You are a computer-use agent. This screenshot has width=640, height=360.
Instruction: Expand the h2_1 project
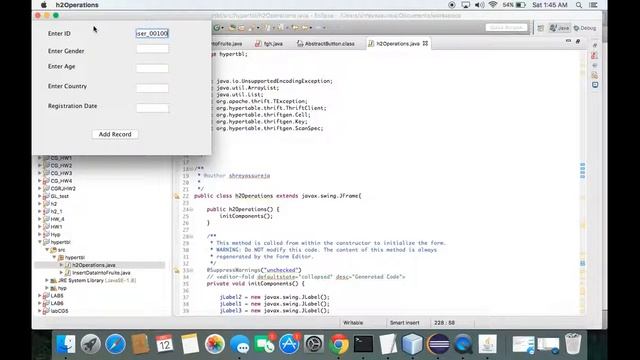(40, 211)
